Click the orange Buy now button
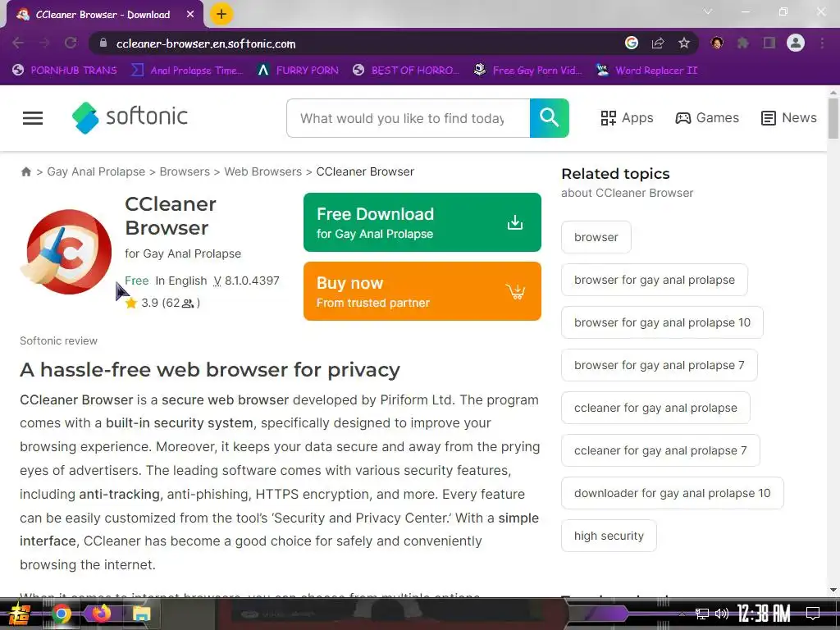This screenshot has height=630, width=840. pyautogui.click(x=422, y=291)
